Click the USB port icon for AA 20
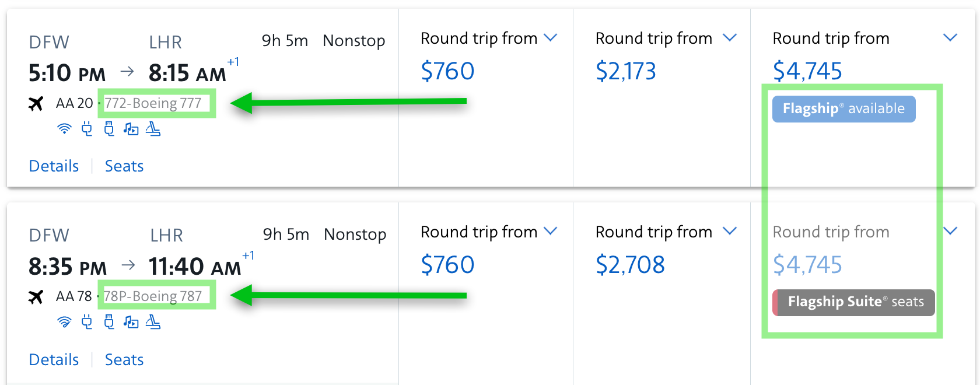980x385 pixels. click(109, 129)
